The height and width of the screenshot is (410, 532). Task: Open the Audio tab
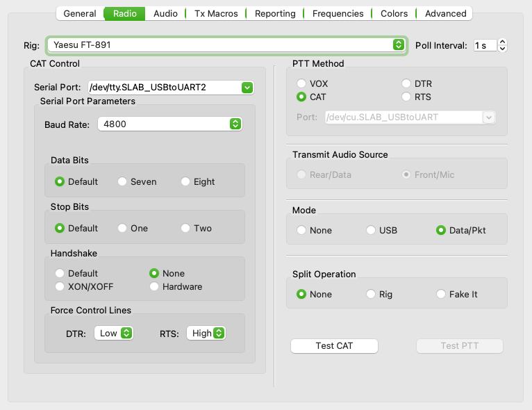165,14
